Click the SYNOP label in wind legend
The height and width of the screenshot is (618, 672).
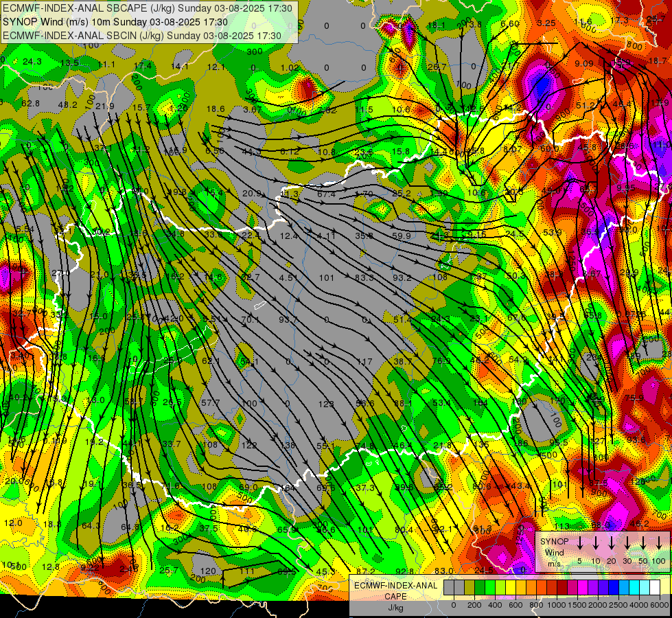(555, 541)
